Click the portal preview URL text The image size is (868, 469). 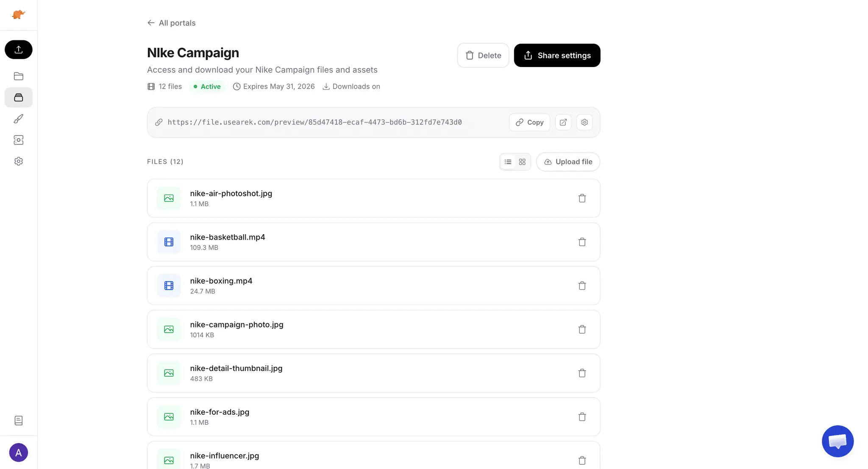tap(314, 122)
